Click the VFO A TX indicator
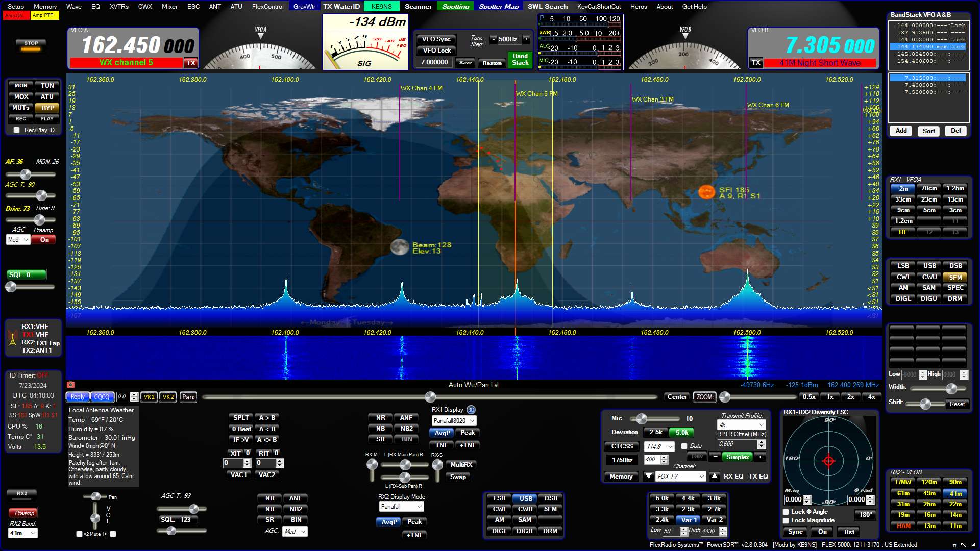The width and height of the screenshot is (980, 551). [x=191, y=63]
